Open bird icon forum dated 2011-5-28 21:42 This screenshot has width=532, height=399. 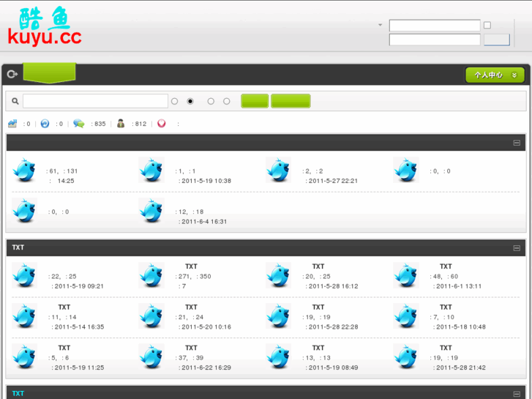[x=406, y=357]
